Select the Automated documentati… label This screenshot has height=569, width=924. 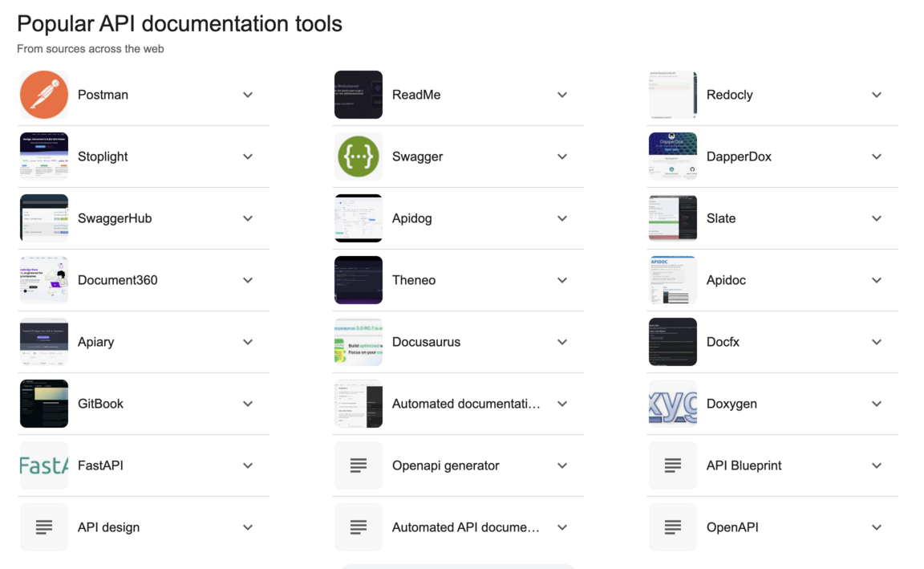pyautogui.click(x=466, y=404)
